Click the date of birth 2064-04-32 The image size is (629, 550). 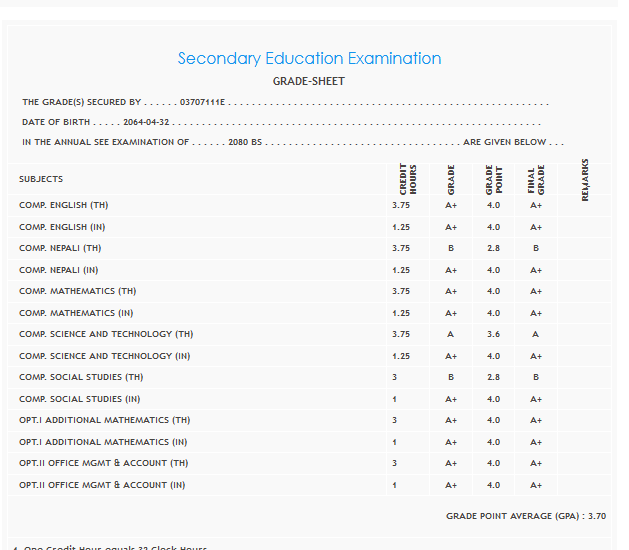tap(147, 122)
